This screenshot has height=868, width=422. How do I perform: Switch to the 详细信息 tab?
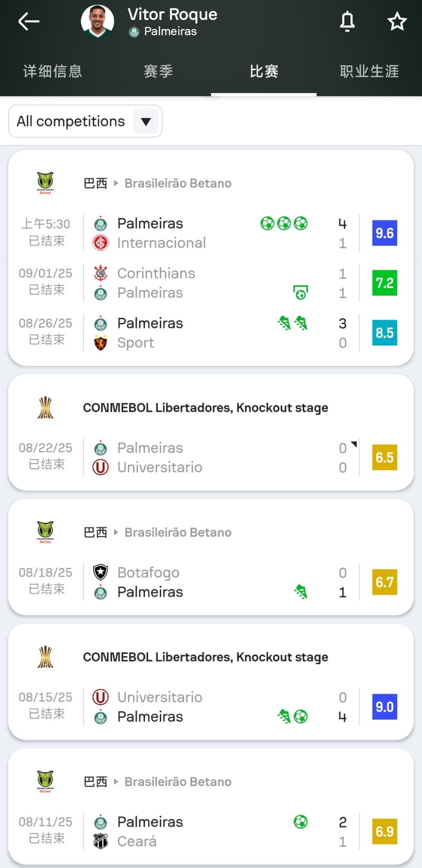coord(53,71)
